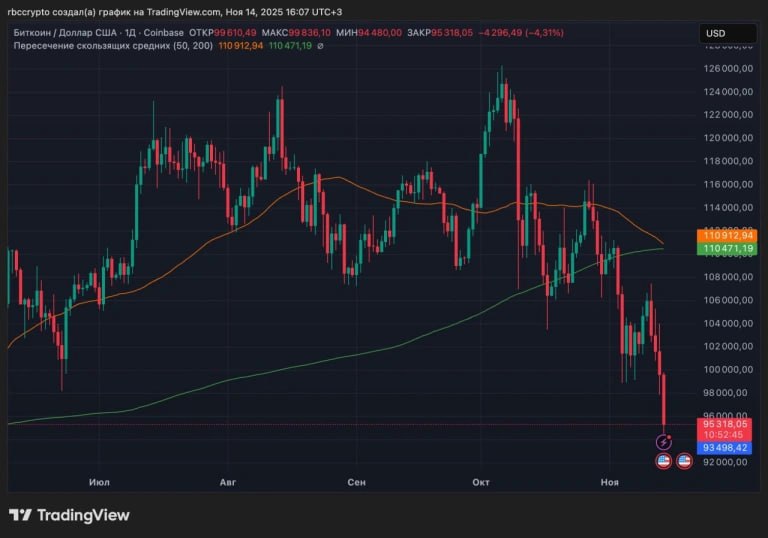Click the blue 93 498,42 price label

[x=727, y=449]
